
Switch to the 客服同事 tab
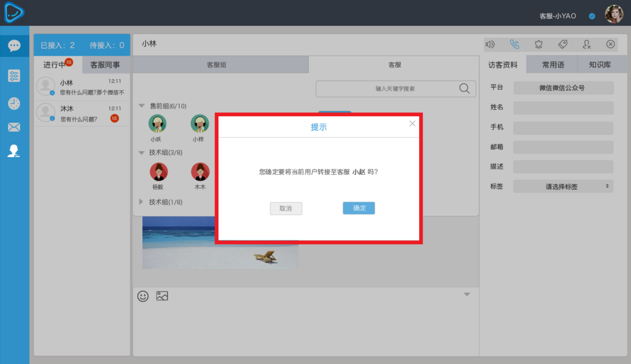pos(106,65)
